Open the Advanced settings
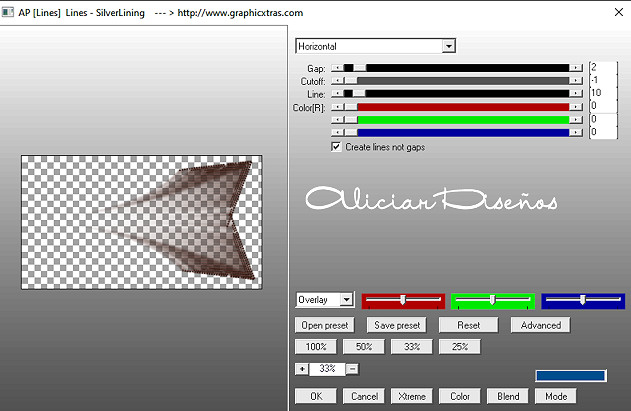Viewport: 631px width, 411px height. click(541, 325)
